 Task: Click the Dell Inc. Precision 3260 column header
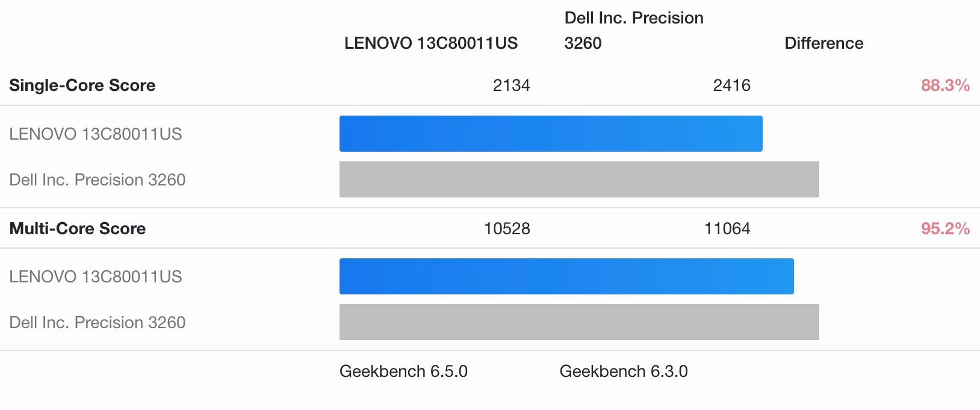[x=633, y=31]
